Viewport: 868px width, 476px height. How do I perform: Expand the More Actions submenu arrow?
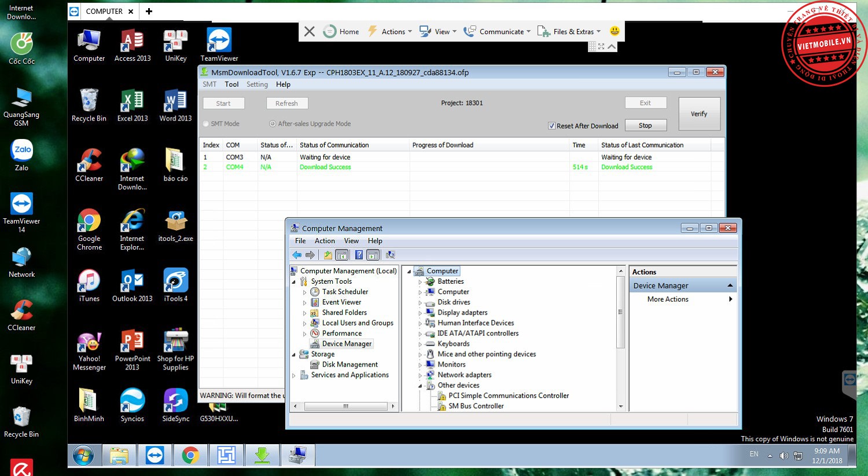pos(730,299)
